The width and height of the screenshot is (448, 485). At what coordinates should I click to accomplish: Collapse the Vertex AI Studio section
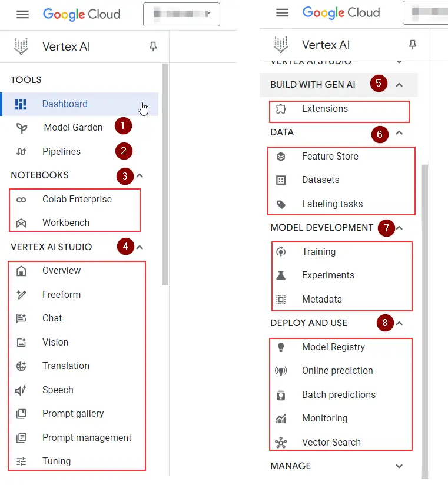pos(140,247)
